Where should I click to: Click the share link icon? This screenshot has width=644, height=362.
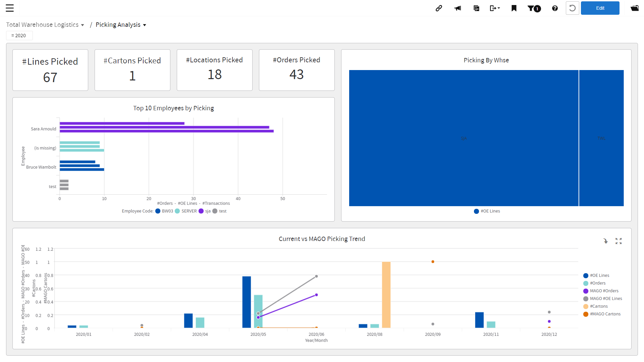439,8
